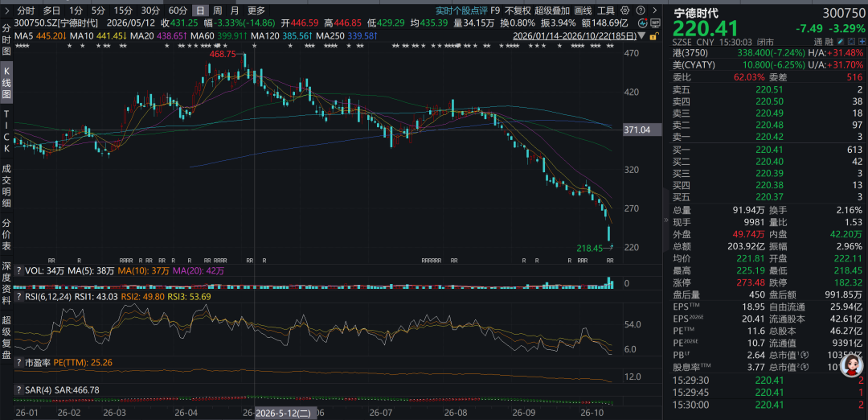Toggle 超级叠加 overlay option
Viewport: 868px width, 420px height.
click(x=552, y=10)
